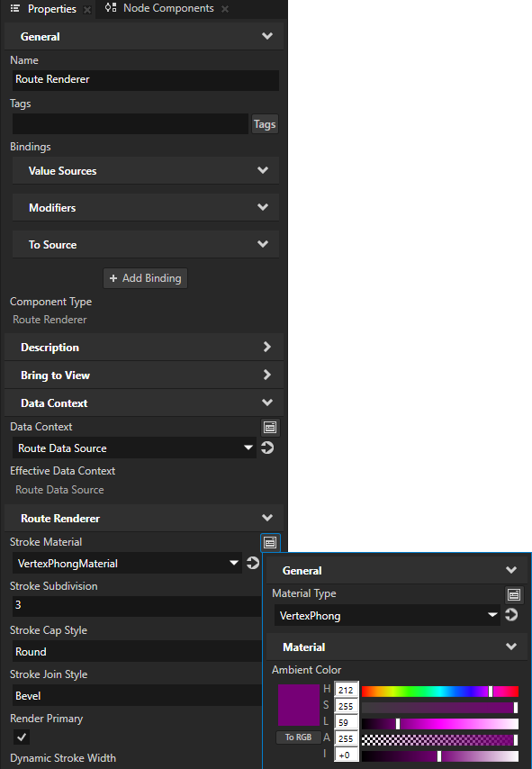Click the lightness slider bar
Viewport: 532px width, 769px height.
pyautogui.click(x=440, y=724)
